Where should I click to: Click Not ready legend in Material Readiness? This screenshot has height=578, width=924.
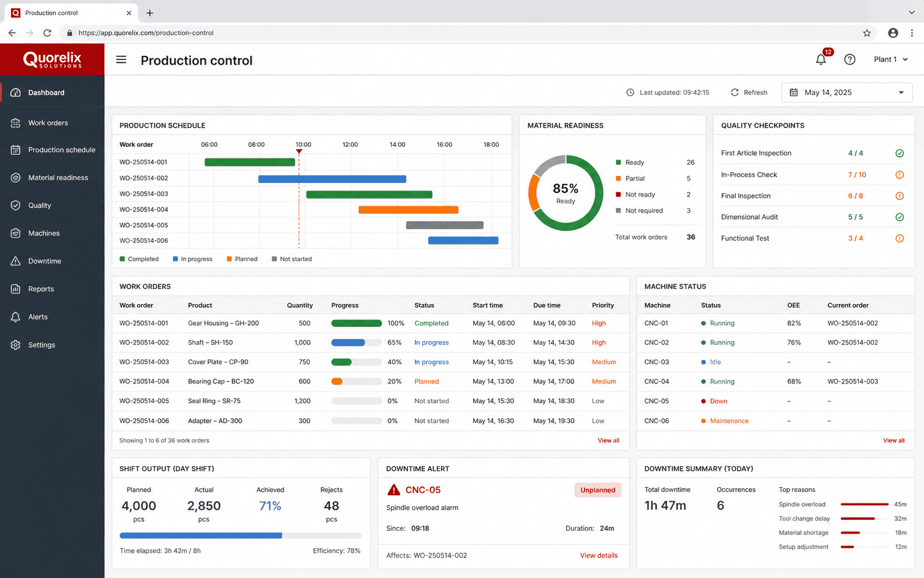click(x=636, y=195)
